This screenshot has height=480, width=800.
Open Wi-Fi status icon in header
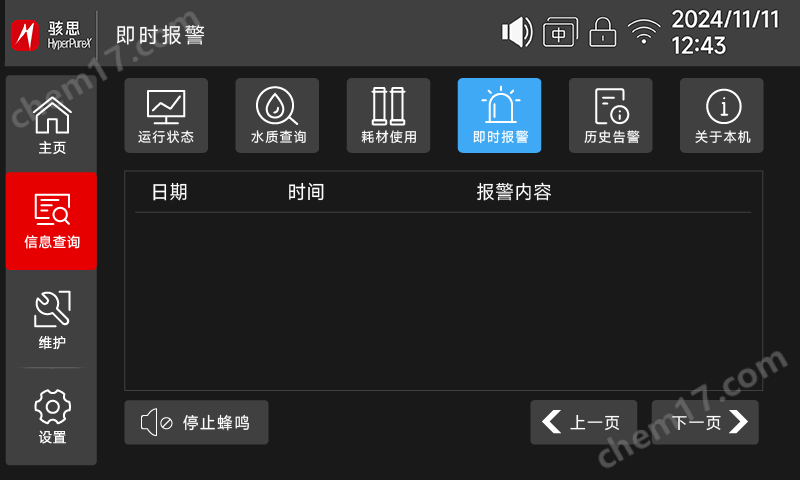(644, 32)
